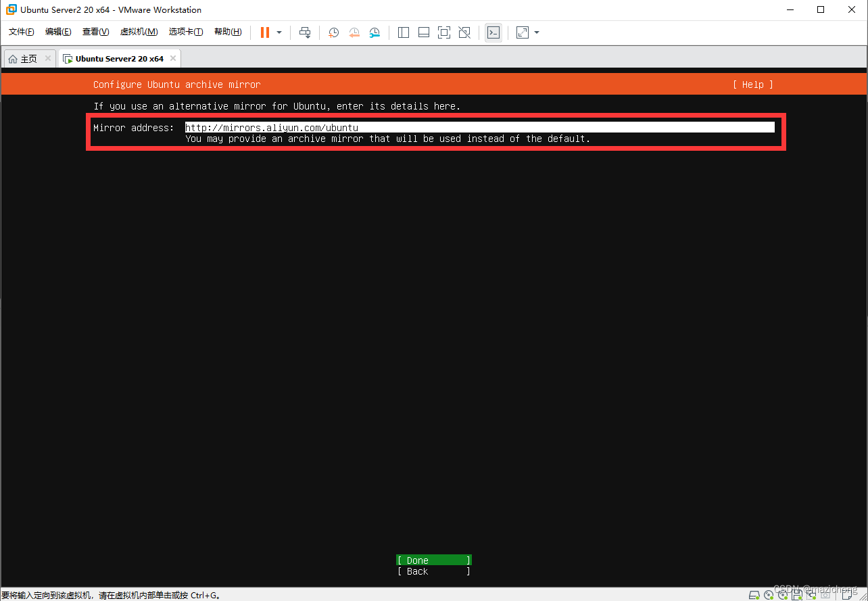The width and height of the screenshot is (868, 601).
Task: Take a snapshot of this virtual machine
Action: point(333,32)
